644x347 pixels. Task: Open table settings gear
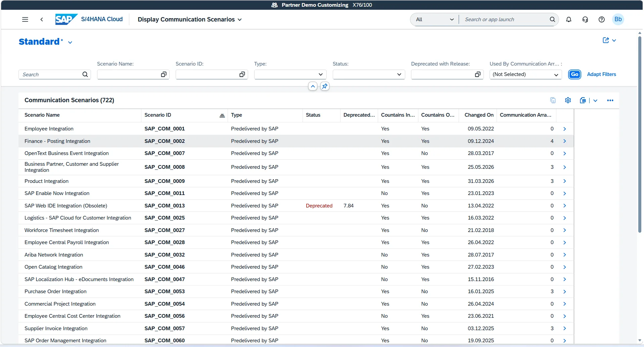pos(568,100)
